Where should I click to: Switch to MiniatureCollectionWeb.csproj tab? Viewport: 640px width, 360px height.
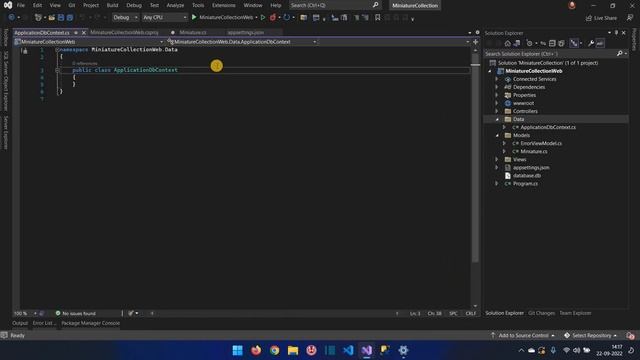pos(124,33)
